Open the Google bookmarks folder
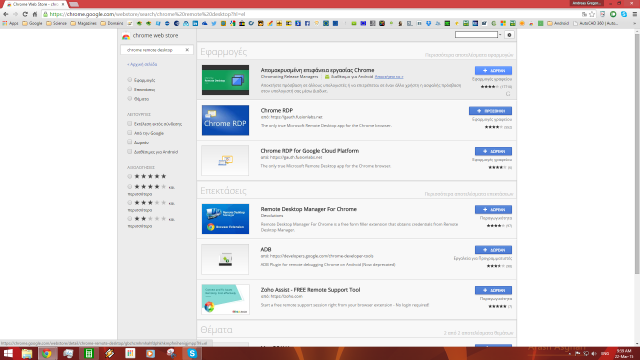Screen dimensions: 640x360 click(32, 23)
